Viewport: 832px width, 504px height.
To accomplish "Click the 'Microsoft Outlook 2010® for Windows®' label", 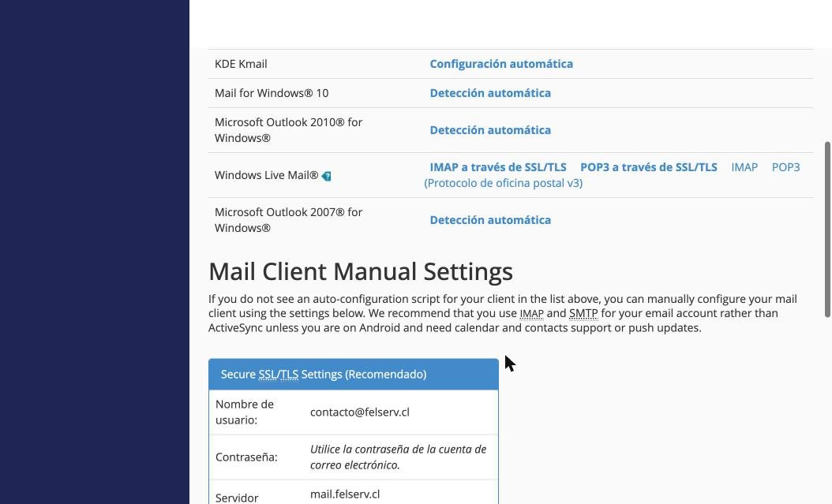I will click(x=289, y=130).
